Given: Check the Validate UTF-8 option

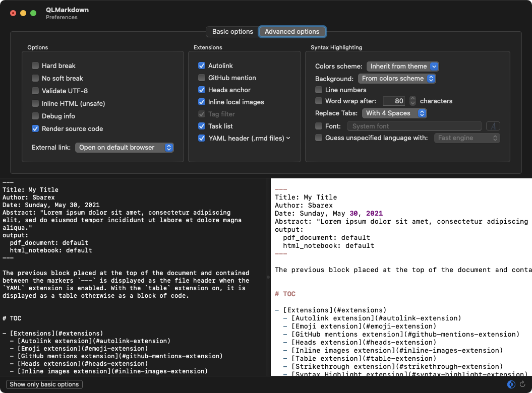Looking at the screenshot, I should tap(35, 91).
